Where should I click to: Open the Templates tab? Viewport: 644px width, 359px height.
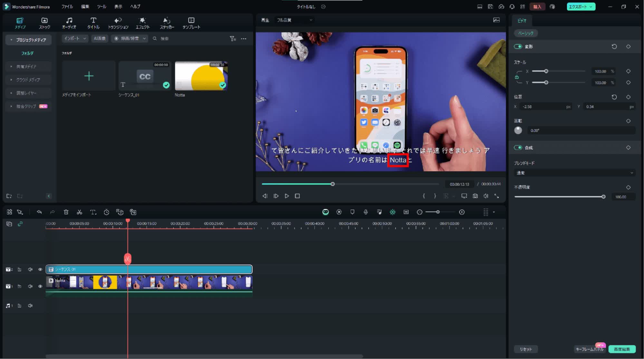(x=191, y=23)
